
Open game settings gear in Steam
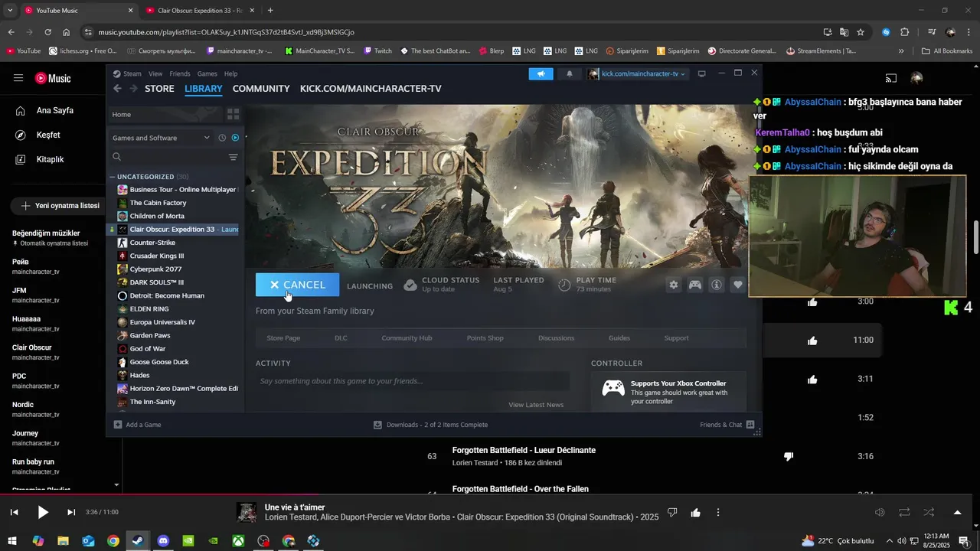click(674, 285)
